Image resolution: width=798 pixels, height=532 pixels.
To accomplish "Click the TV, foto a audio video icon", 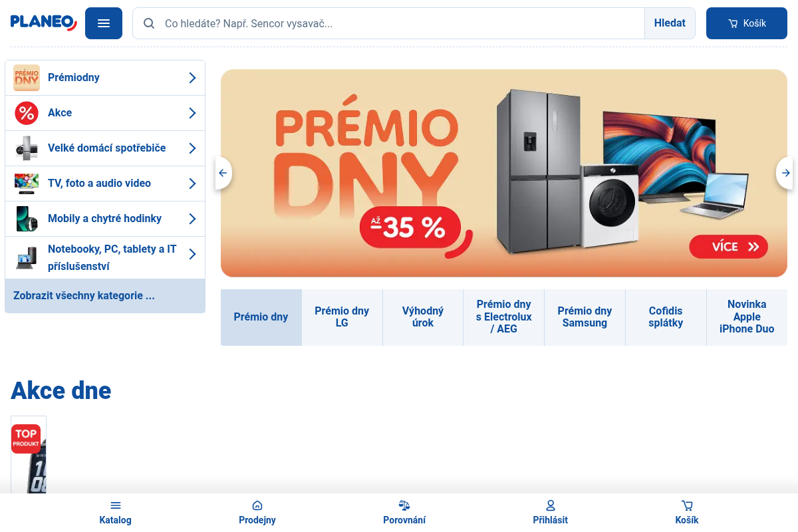I will coord(27,184).
